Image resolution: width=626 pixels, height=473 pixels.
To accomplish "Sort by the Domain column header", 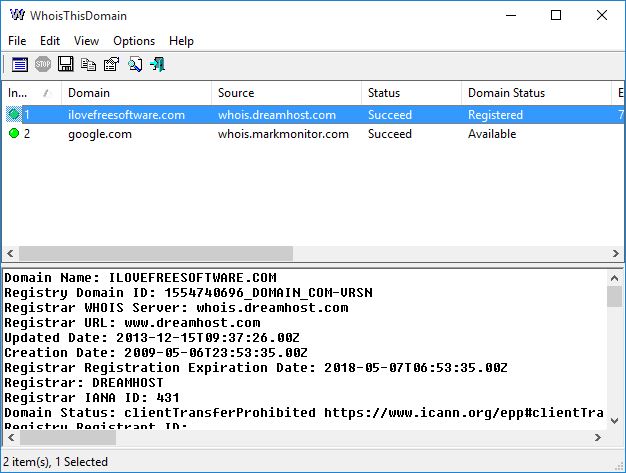I will 137,93.
